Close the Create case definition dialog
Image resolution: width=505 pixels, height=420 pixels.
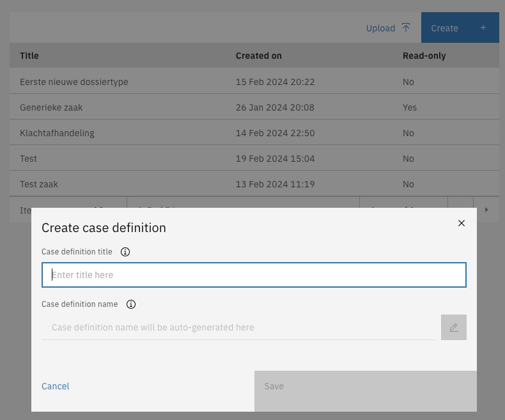pos(462,223)
